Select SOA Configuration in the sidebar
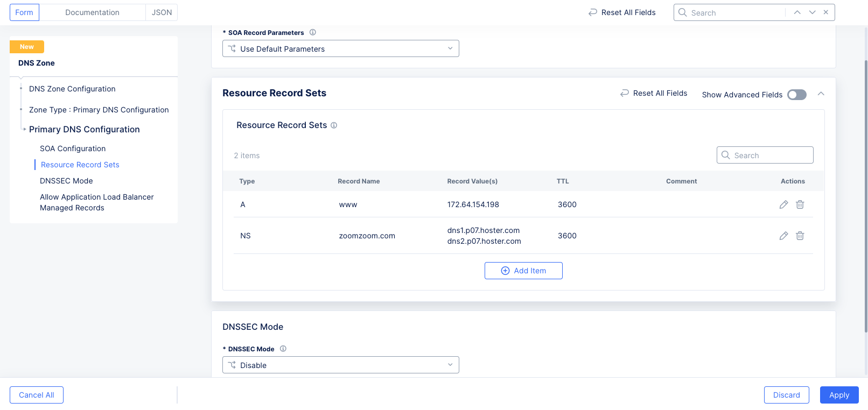 [x=73, y=149]
